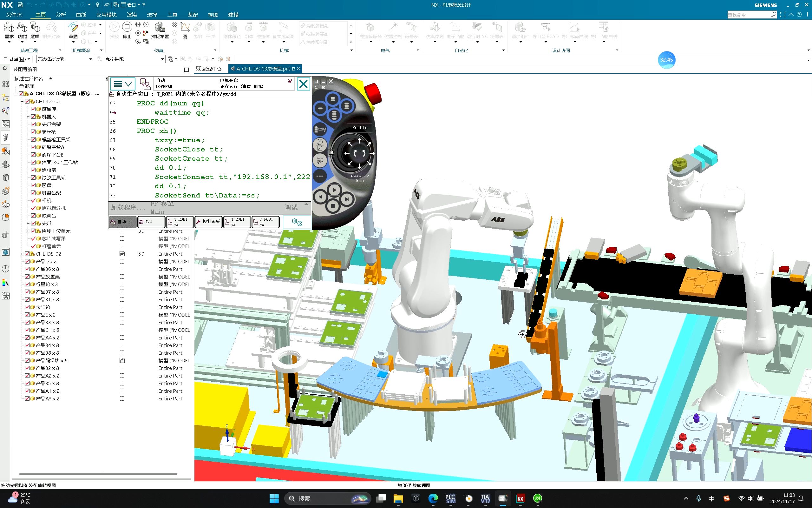Toggle the 产品放置桌 checkbox
The width and height of the screenshot is (812, 508).
pyautogui.click(x=28, y=277)
